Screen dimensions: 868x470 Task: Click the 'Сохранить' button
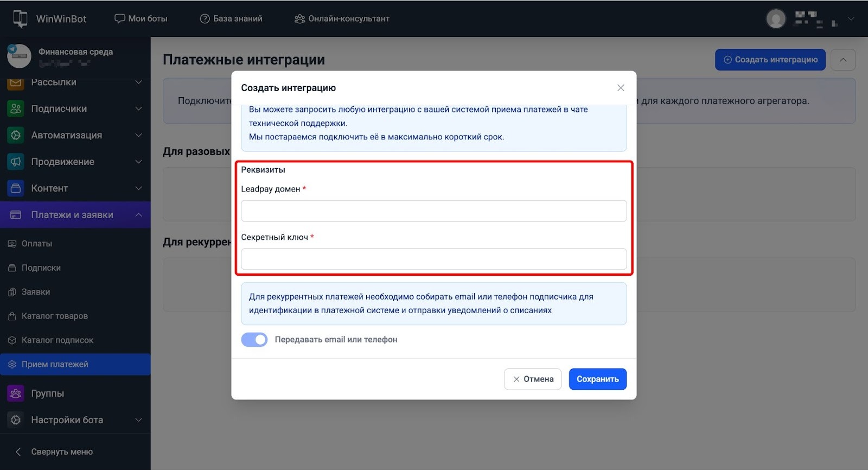coord(597,379)
